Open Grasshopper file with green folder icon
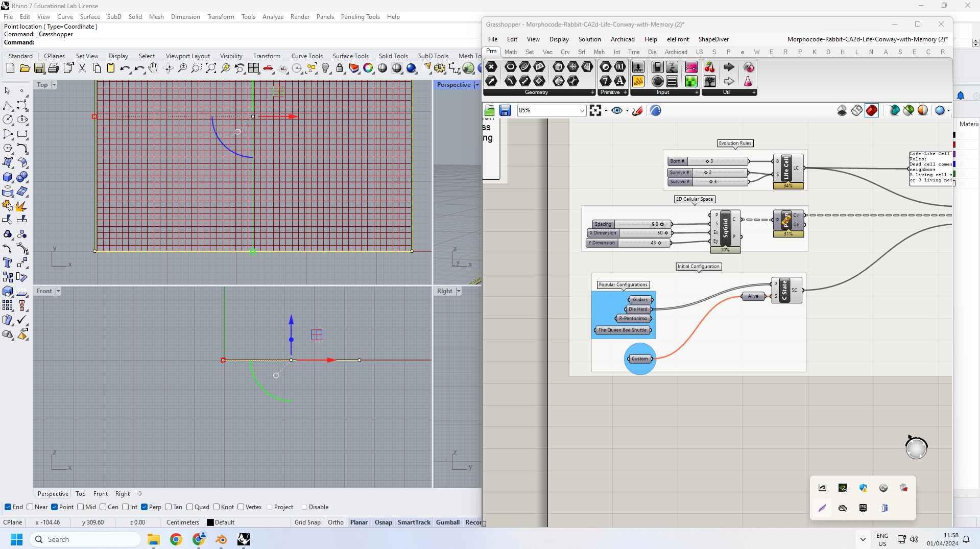 [490, 110]
